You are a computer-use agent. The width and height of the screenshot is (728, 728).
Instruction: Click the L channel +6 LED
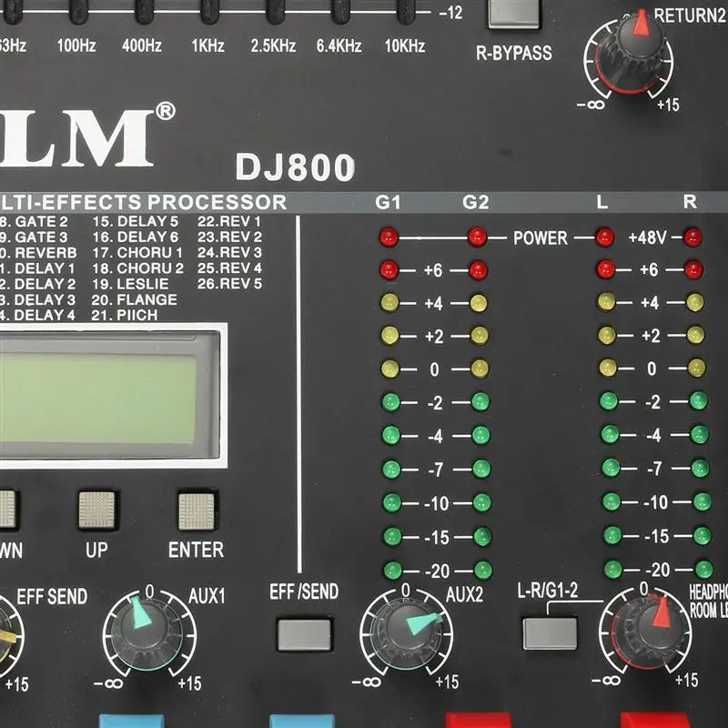[605, 269]
